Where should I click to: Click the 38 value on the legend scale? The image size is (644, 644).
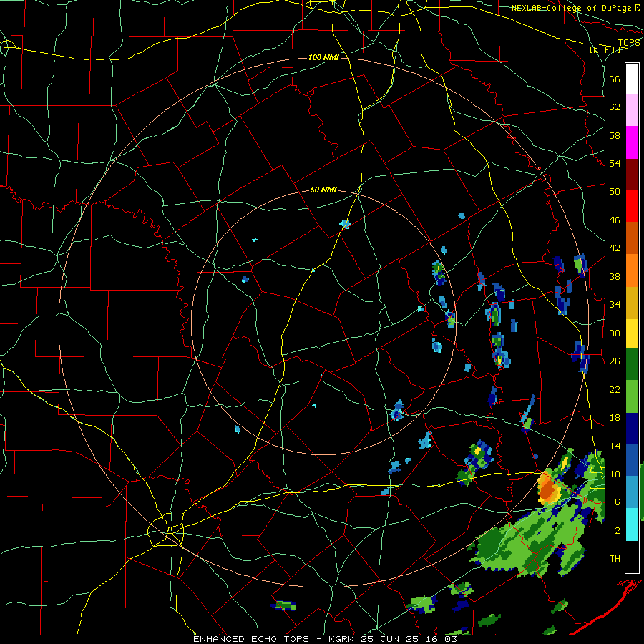(x=615, y=276)
